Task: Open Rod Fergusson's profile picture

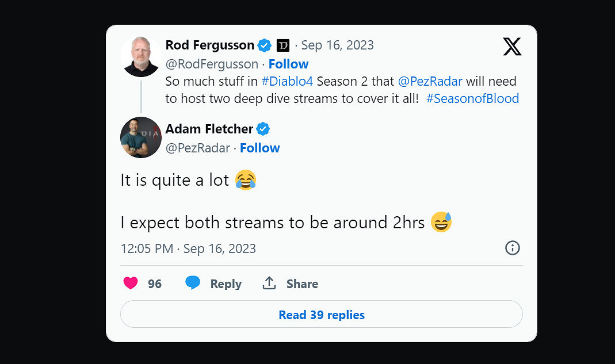Action: point(140,56)
